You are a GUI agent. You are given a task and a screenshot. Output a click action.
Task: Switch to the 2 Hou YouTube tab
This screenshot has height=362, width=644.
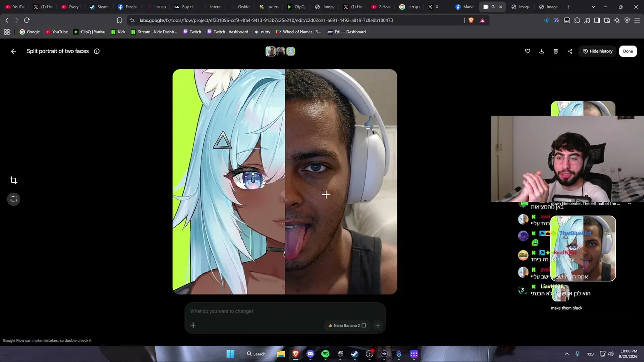(x=380, y=7)
